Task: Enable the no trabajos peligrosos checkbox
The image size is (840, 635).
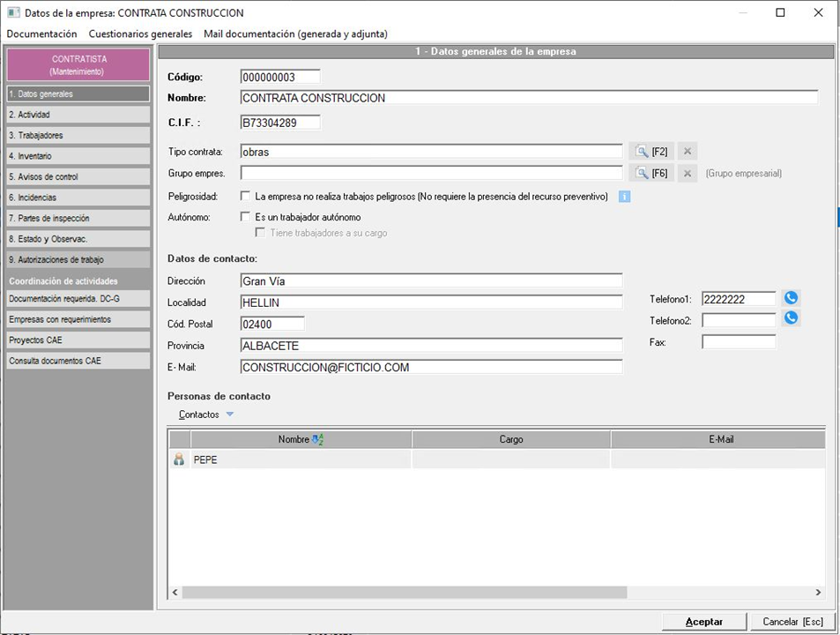Action: click(246, 196)
